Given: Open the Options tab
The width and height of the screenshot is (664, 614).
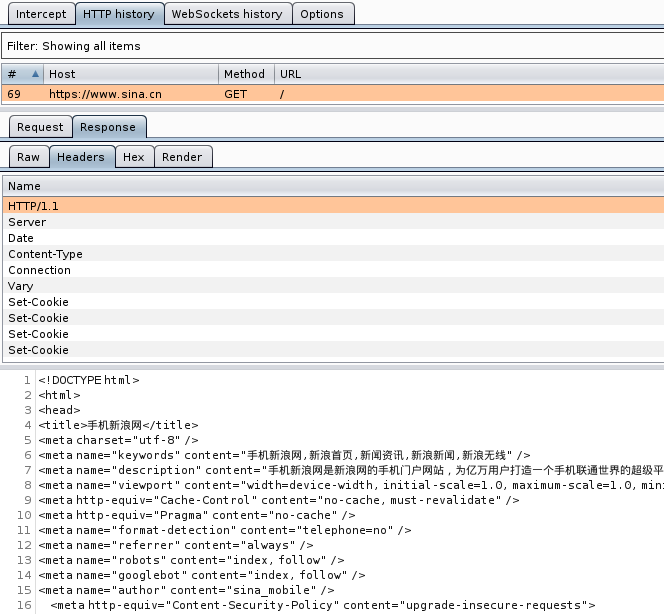Looking at the screenshot, I should pyautogui.click(x=322, y=14).
